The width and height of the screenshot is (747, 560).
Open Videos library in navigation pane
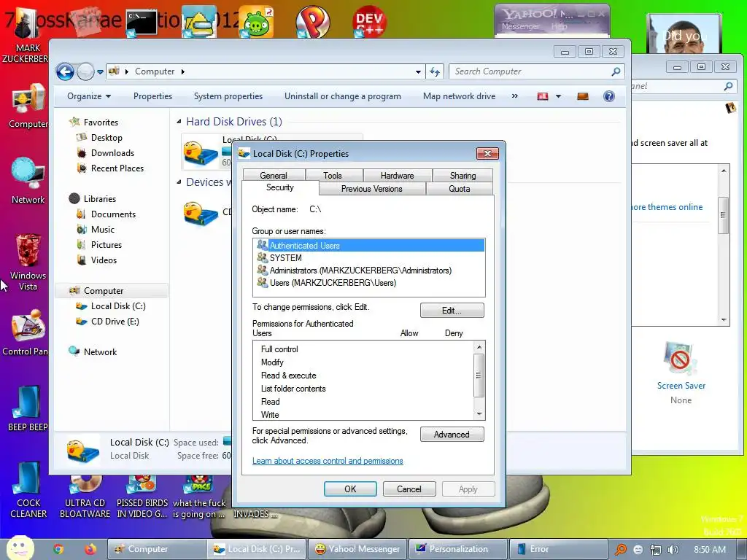104,260
